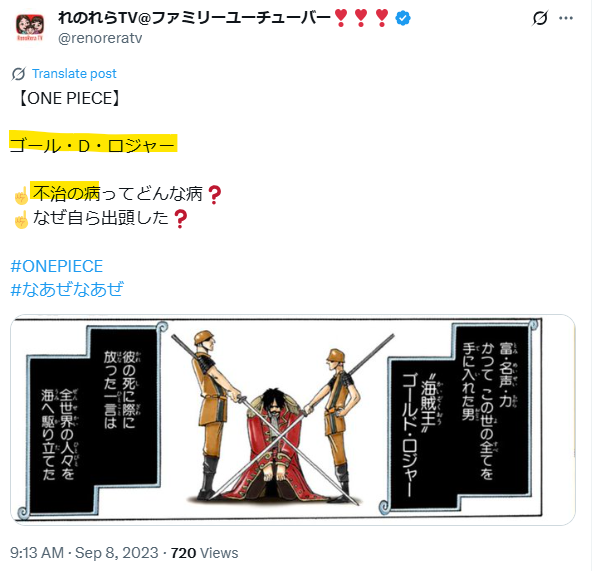Click the Translate post link
The width and height of the screenshot is (592, 571).
(x=74, y=73)
